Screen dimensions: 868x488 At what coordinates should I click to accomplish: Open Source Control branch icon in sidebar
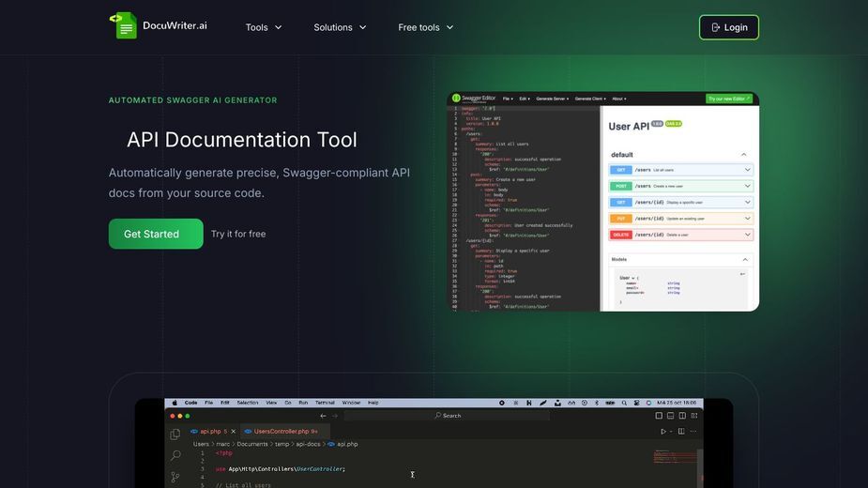175,477
